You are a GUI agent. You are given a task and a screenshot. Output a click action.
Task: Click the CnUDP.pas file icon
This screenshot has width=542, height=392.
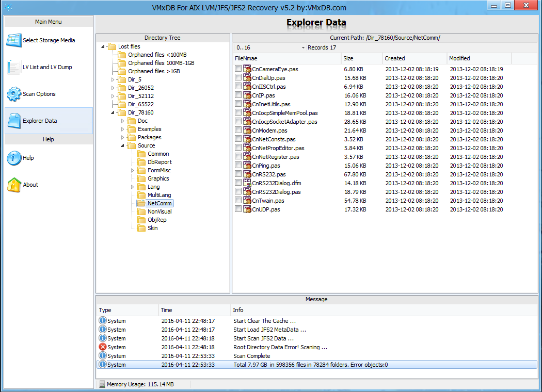(247, 209)
